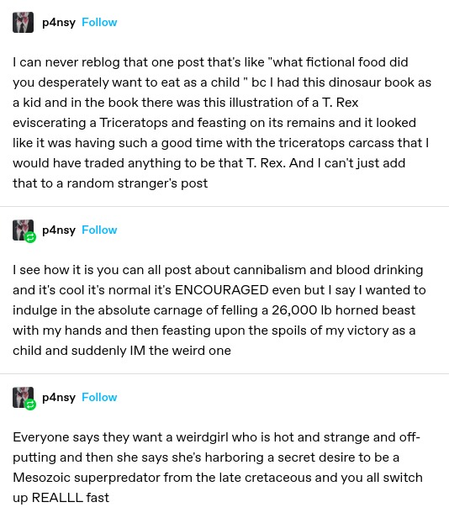Click the divider below the first post

point(224,206)
